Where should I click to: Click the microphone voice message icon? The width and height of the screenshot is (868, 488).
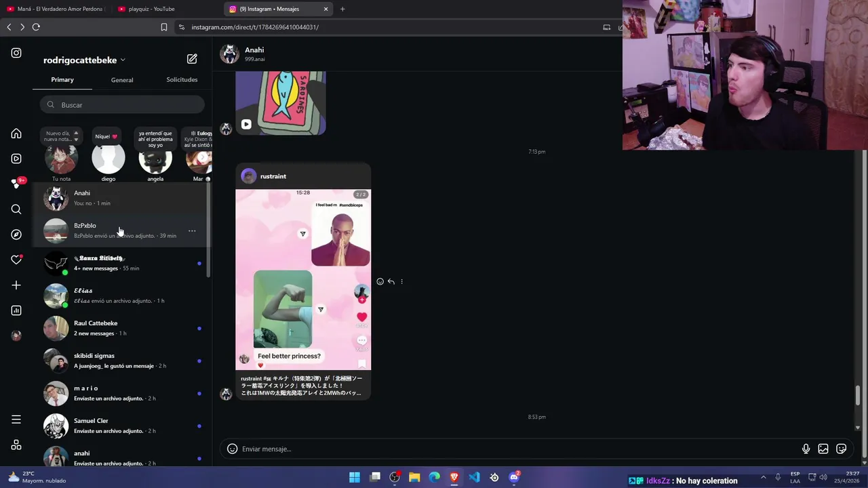click(x=806, y=449)
